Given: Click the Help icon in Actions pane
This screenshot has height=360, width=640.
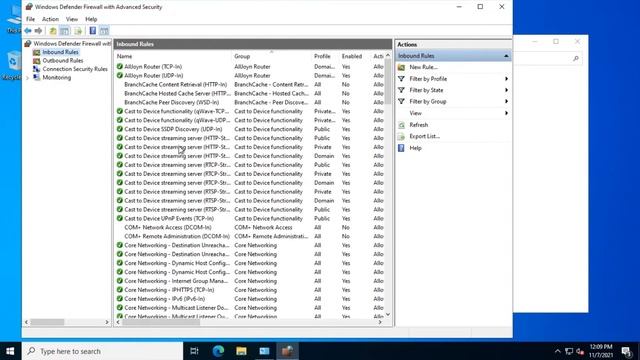Looking at the screenshot, I should [x=401, y=148].
